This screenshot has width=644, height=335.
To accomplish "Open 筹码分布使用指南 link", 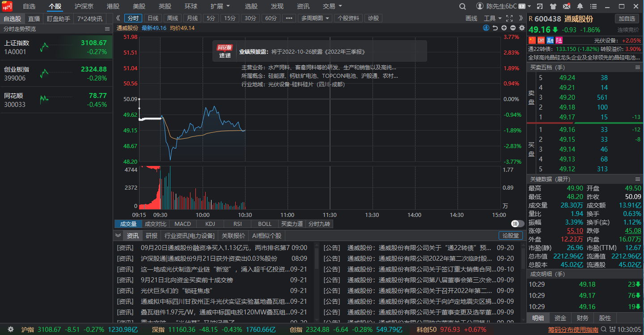I will pyautogui.click(x=573, y=330).
